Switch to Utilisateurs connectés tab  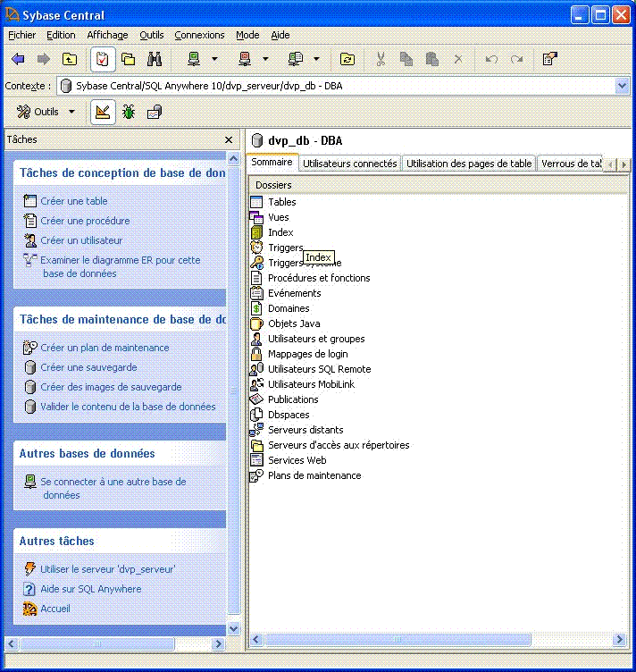click(x=349, y=164)
